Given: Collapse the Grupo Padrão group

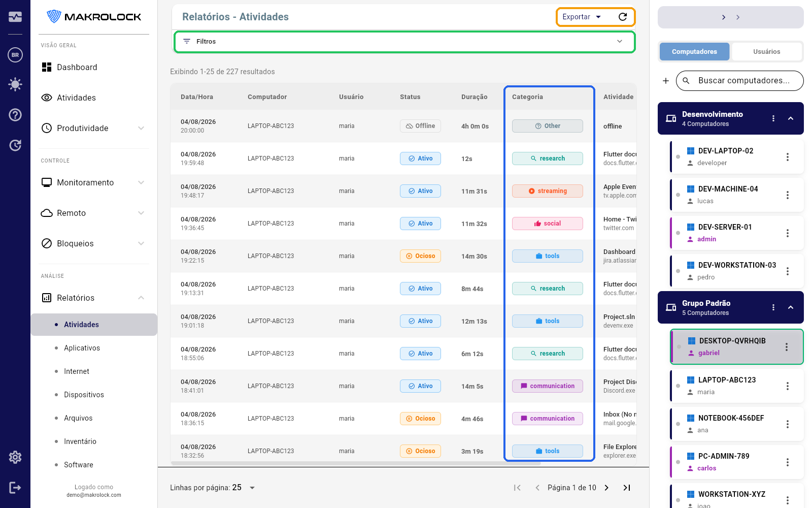Looking at the screenshot, I should point(791,307).
